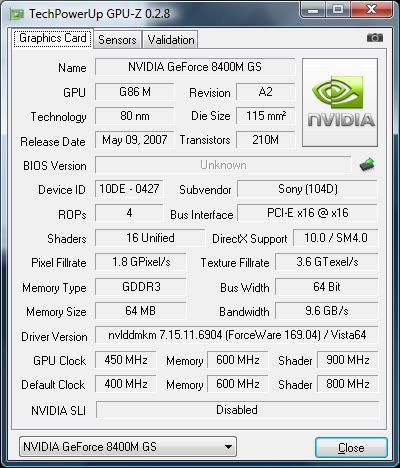Click the Memory Type GDDR3 field
This screenshot has height=468, width=400.
(x=141, y=287)
